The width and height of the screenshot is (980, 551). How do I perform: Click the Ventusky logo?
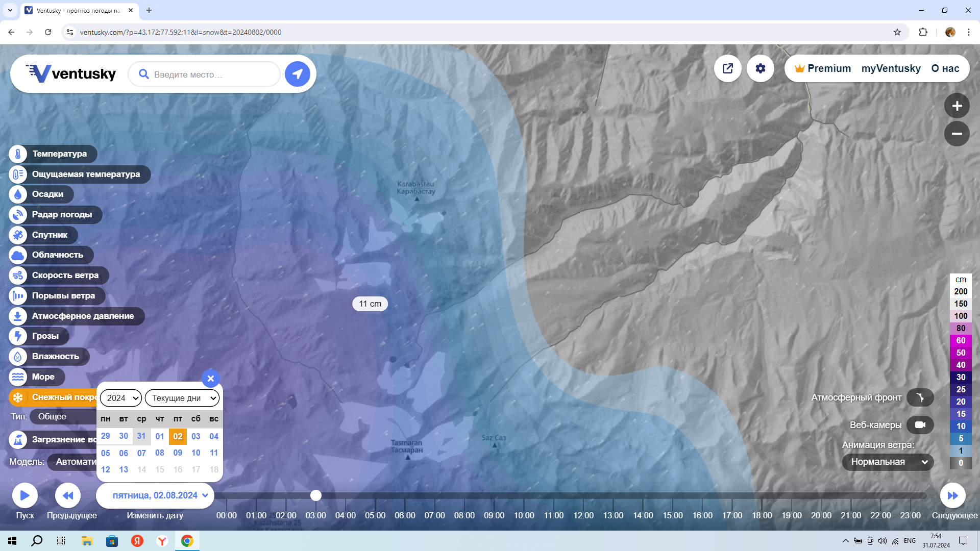71,73
